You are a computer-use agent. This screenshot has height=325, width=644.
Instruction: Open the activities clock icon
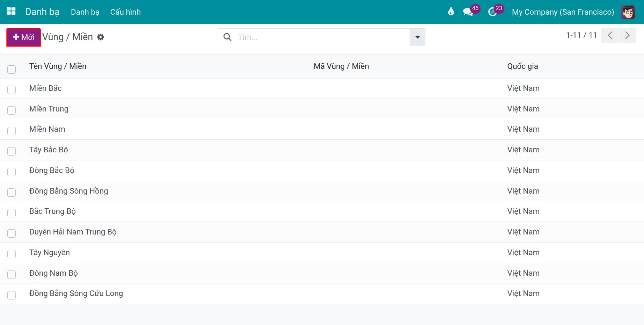pos(492,12)
